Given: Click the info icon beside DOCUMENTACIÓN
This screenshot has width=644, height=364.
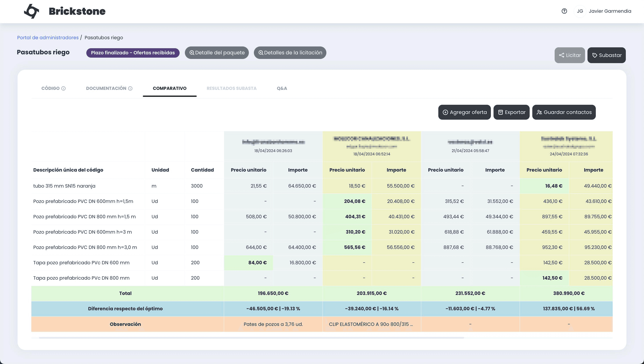Looking at the screenshot, I should pos(130,88).
